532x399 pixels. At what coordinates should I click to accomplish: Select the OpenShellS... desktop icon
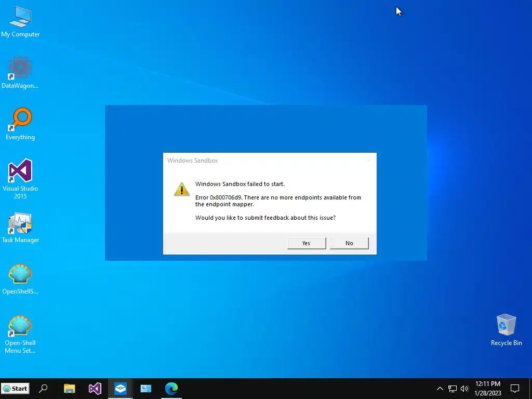tap(20, 279)
